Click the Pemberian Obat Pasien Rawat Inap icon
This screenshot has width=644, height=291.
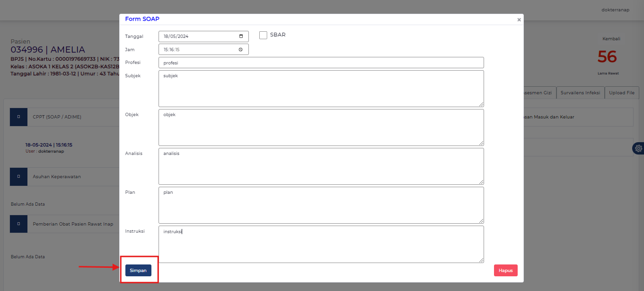pyautogui.click(x=18, y=224)
